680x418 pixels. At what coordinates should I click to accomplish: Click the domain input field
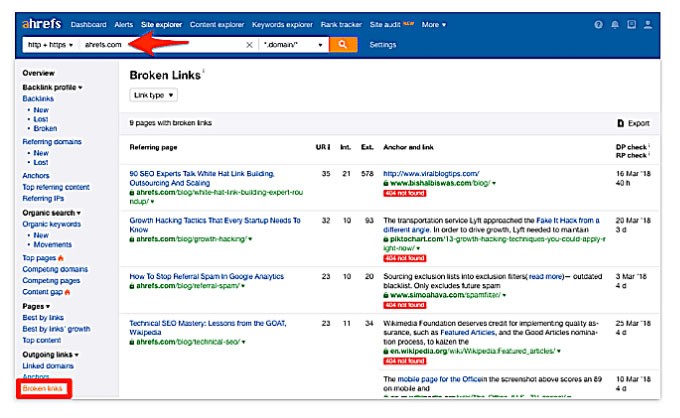163,45
